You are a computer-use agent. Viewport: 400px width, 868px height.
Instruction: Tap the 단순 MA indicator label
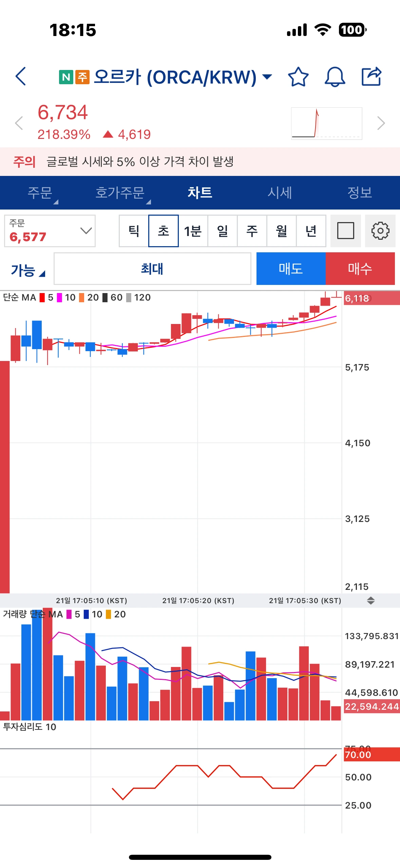20,298
